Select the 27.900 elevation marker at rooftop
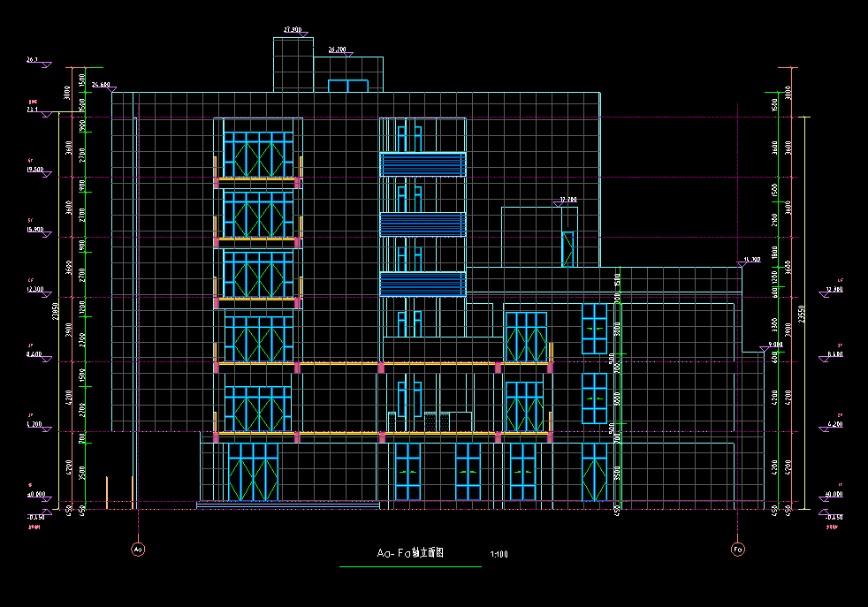This screenshot has height=607, width=868. click(293, 31)
